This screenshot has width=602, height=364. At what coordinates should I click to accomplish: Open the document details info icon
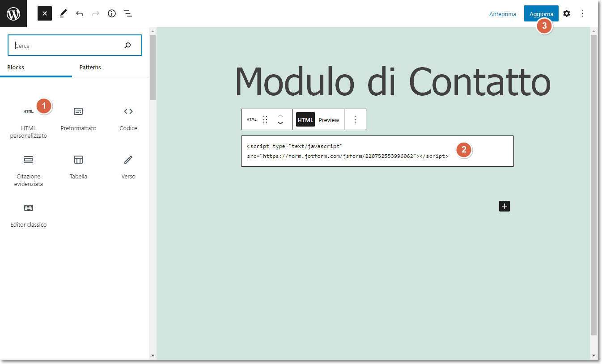[x=112, y=13]
